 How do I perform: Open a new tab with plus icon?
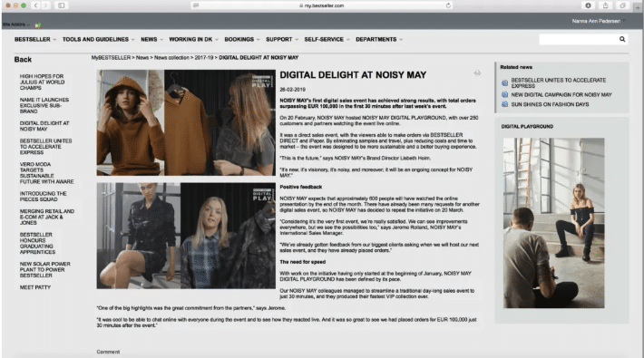pos(638,7)
